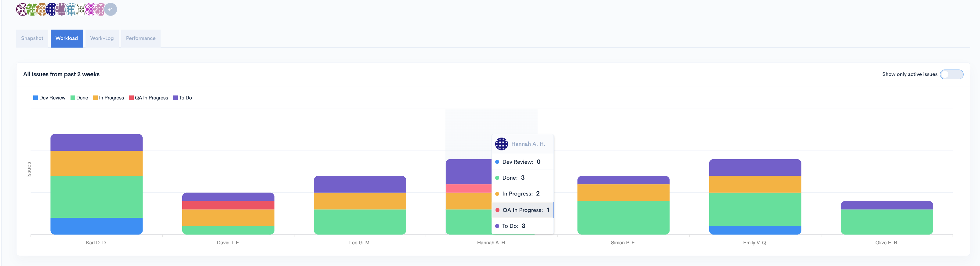Screen dimensions: 980x266
Task: Click tooltip row To Do: 3
Action: (x=523, y=226)
